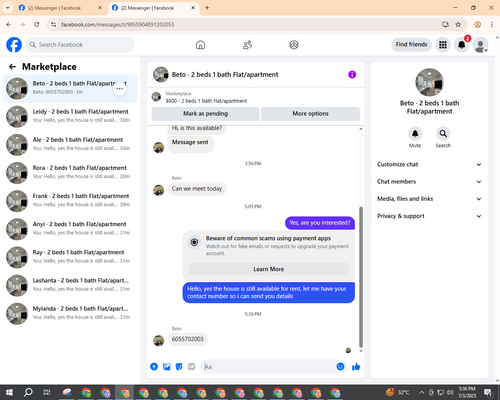Open Ale conversation in list
500x400 pixels.
[70, 145]
